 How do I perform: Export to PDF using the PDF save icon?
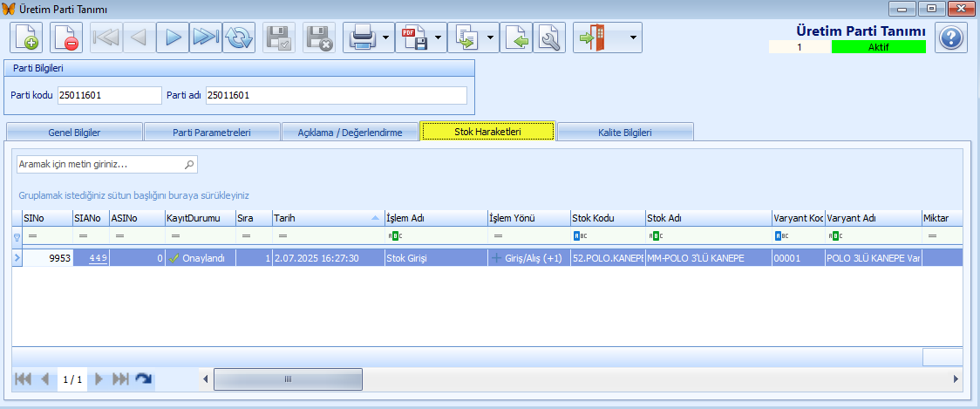(x=414, y=37)
